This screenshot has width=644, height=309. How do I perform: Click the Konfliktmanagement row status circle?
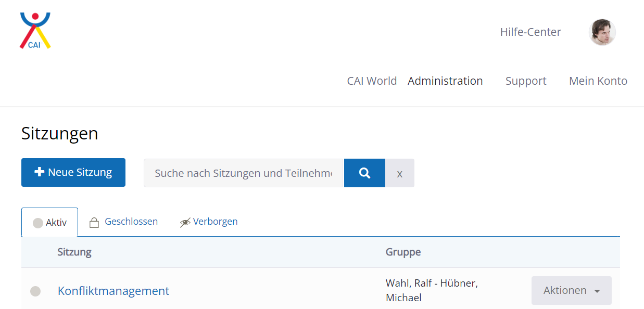(35, 291)
